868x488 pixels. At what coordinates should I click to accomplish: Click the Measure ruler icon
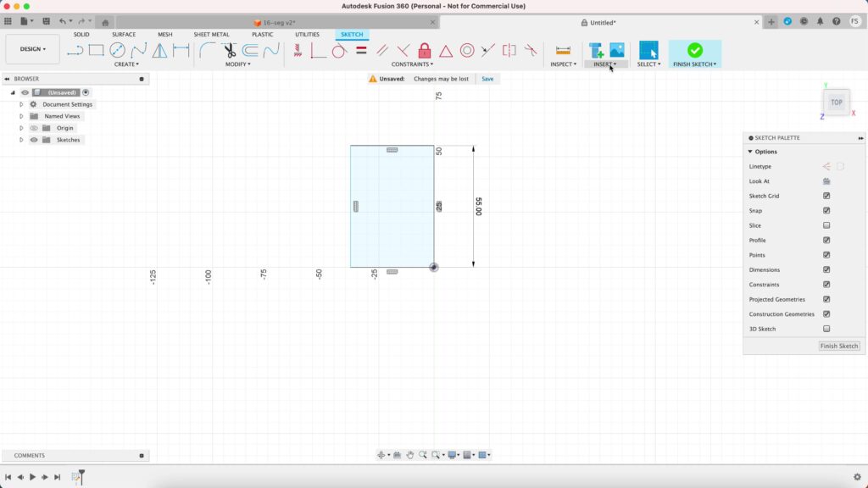(563, 51)
